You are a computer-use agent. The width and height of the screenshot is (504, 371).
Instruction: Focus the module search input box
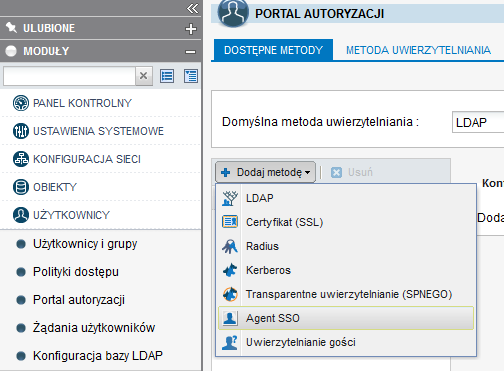pos(69,76)
